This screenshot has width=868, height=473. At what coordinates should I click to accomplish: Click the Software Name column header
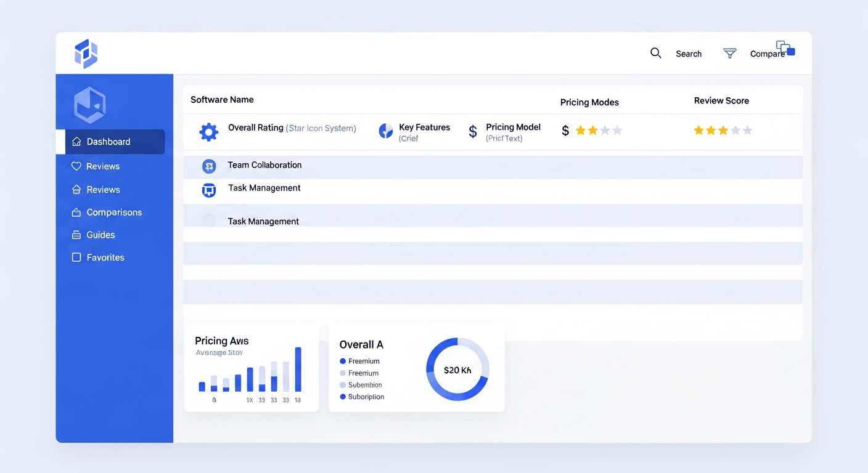pyautogui.click(x=222, y=100)
